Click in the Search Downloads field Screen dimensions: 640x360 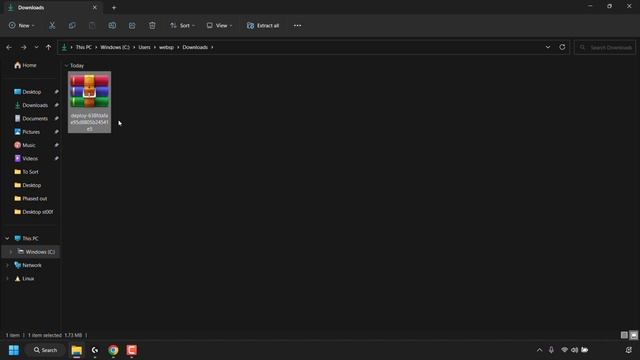click(x=605, y=47)
